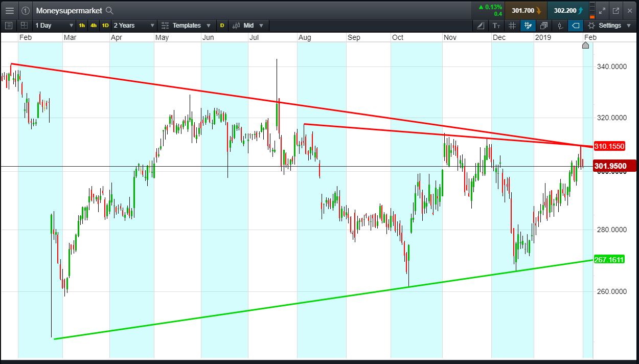Click the settings gear icon
The image size is (639, 364).
tap(591, 25)
